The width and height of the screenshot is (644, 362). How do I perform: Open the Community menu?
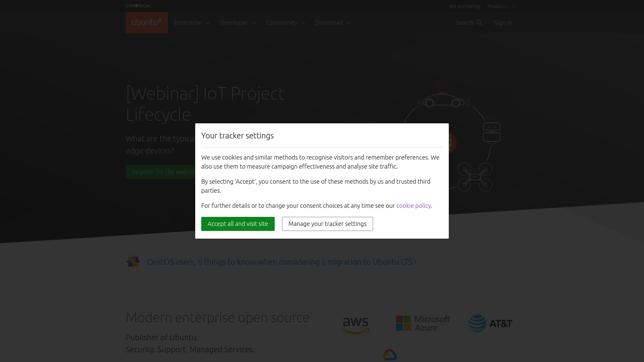[285, 22]
